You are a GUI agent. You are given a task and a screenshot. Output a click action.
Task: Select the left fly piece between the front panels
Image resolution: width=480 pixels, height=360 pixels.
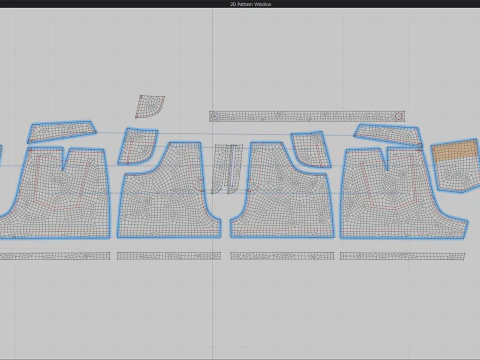tap(218, 168)
